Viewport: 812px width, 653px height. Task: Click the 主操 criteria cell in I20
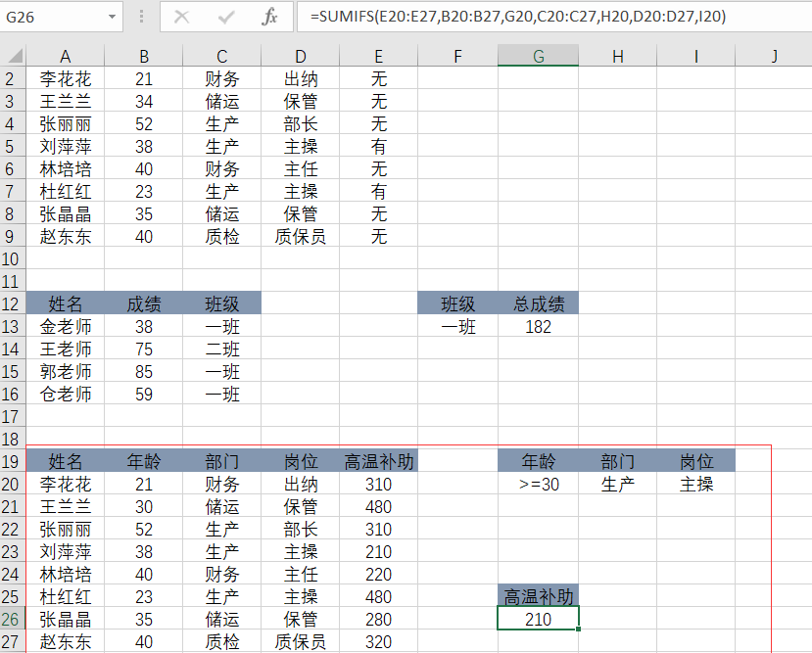coord(696,485)
